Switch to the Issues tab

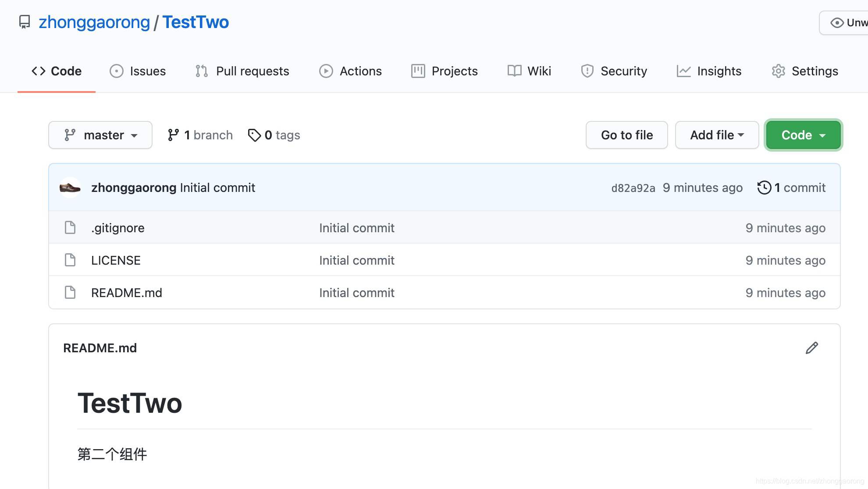[x=138, y=71]
